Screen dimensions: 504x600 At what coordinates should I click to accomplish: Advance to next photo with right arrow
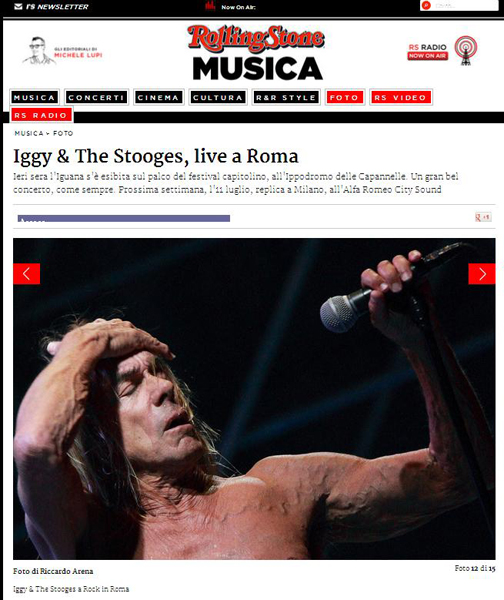[482, 274]
